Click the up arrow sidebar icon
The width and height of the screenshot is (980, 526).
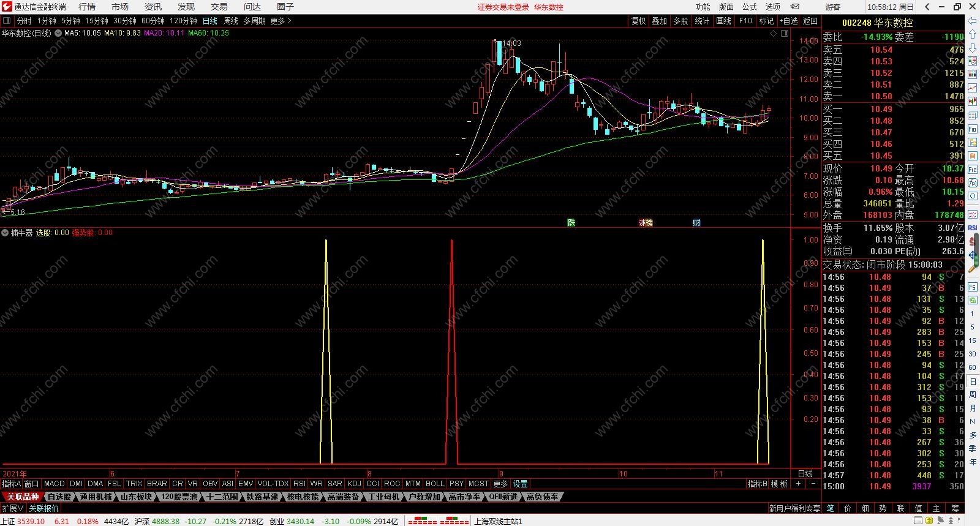972,34
